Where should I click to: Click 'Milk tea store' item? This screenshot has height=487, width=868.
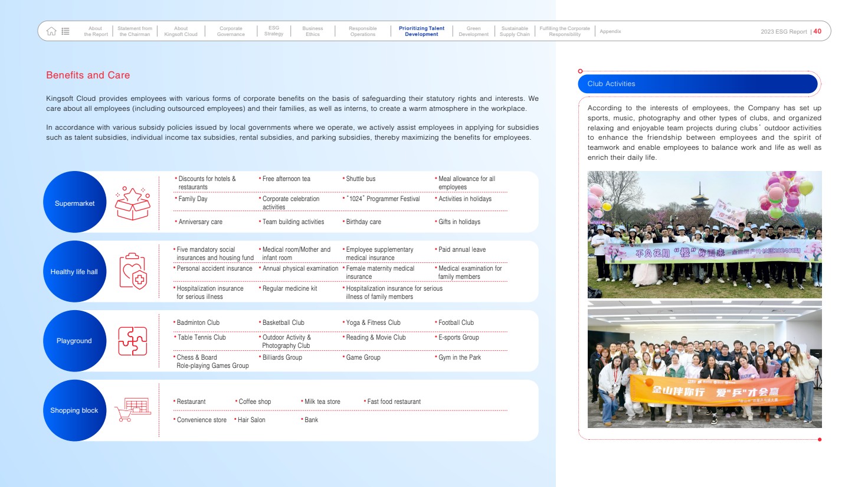322,402
